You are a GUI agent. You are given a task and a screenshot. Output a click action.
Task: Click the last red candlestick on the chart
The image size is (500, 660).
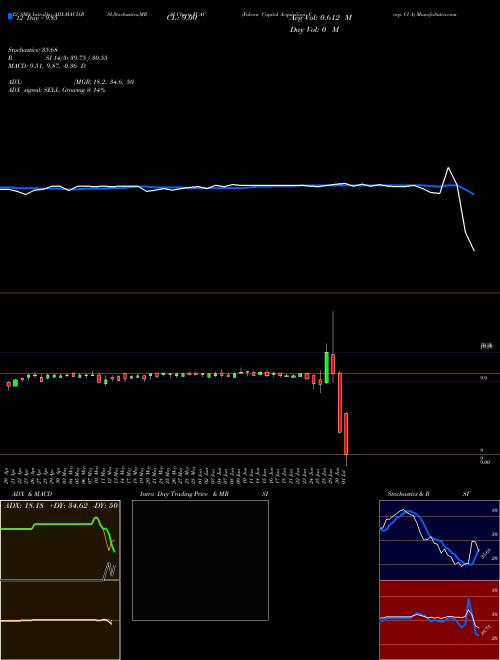point(346,434)
